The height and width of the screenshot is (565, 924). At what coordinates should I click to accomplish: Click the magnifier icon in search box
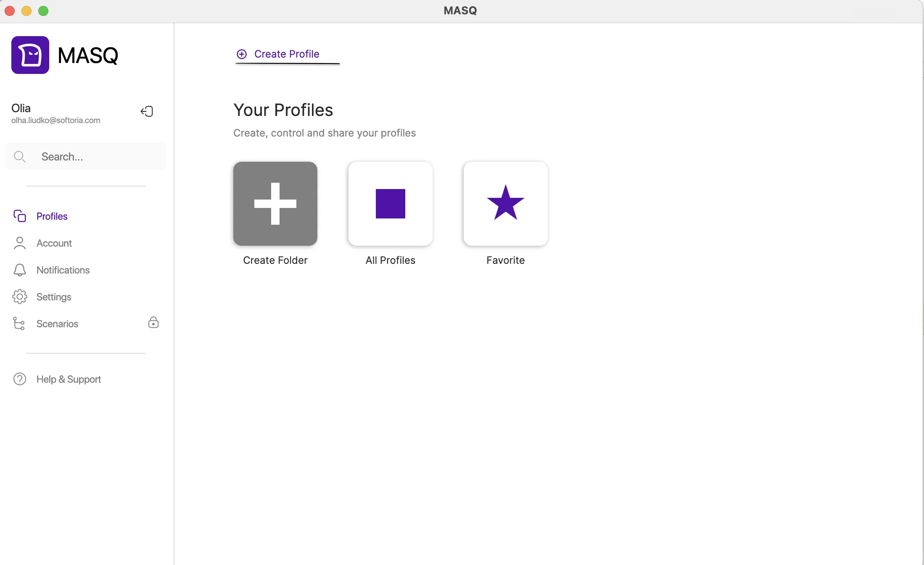(x=20, y=157)
